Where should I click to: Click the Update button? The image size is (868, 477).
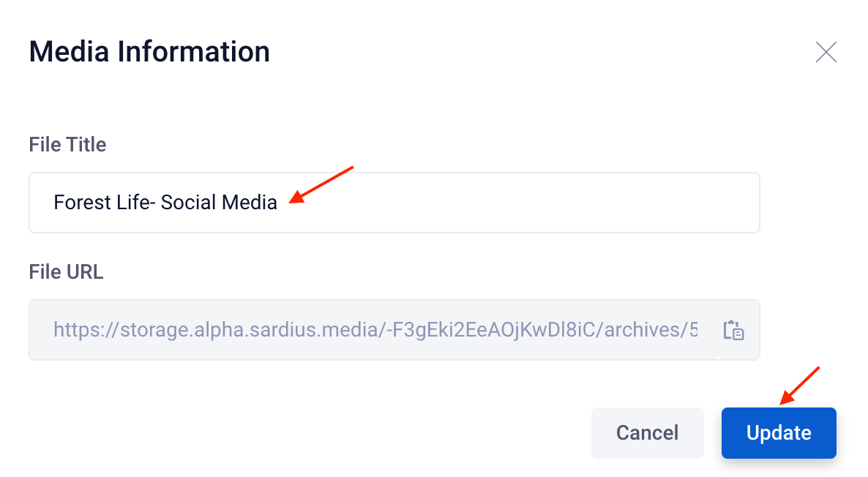(x=778, y=432)
